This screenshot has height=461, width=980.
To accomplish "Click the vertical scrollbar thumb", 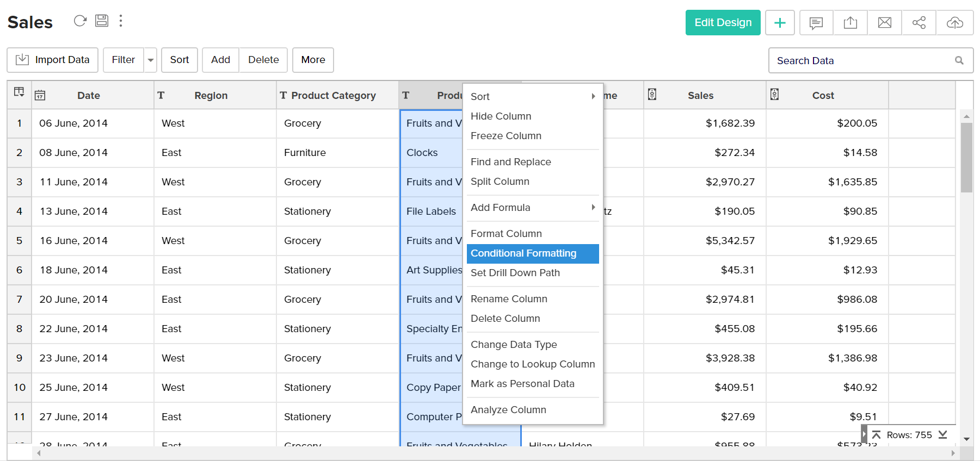I will click(x=966, y=158).
